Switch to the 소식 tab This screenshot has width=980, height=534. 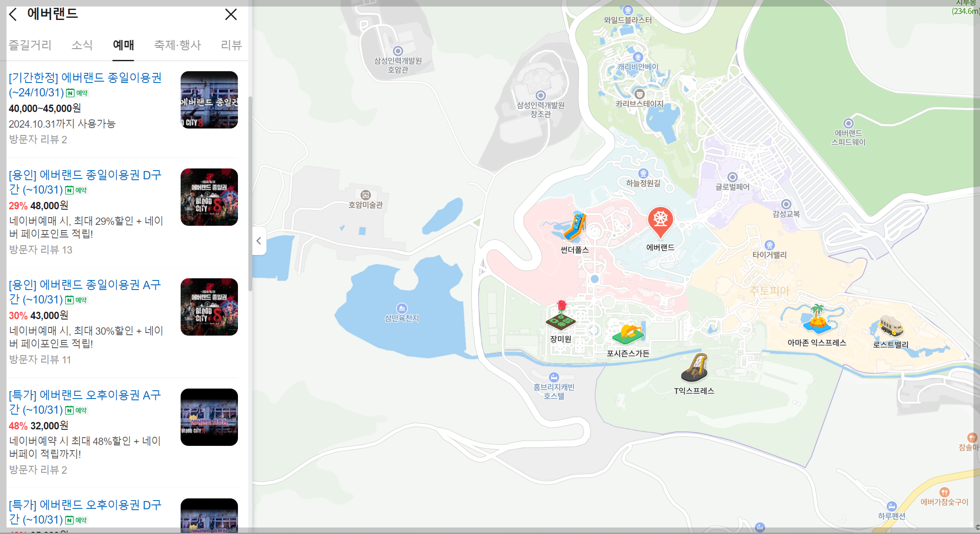82,45
